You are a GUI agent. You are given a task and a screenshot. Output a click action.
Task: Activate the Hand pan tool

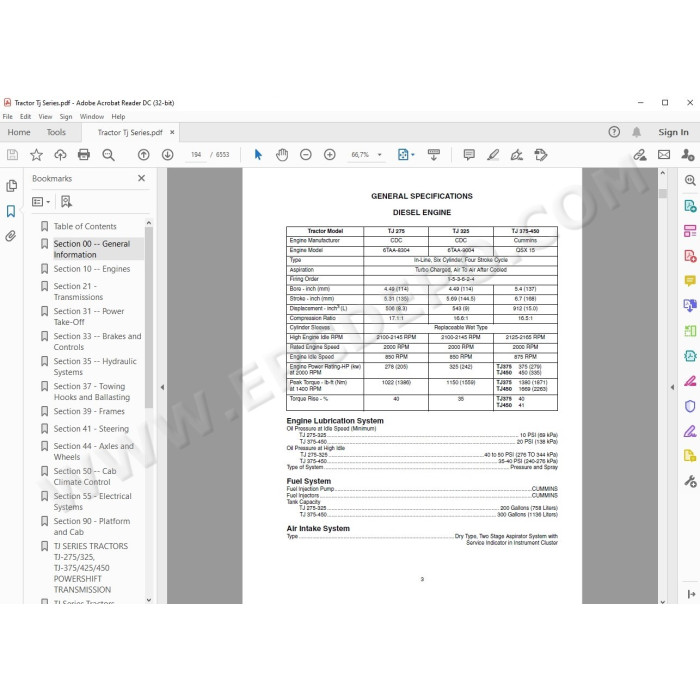(282, 155)
